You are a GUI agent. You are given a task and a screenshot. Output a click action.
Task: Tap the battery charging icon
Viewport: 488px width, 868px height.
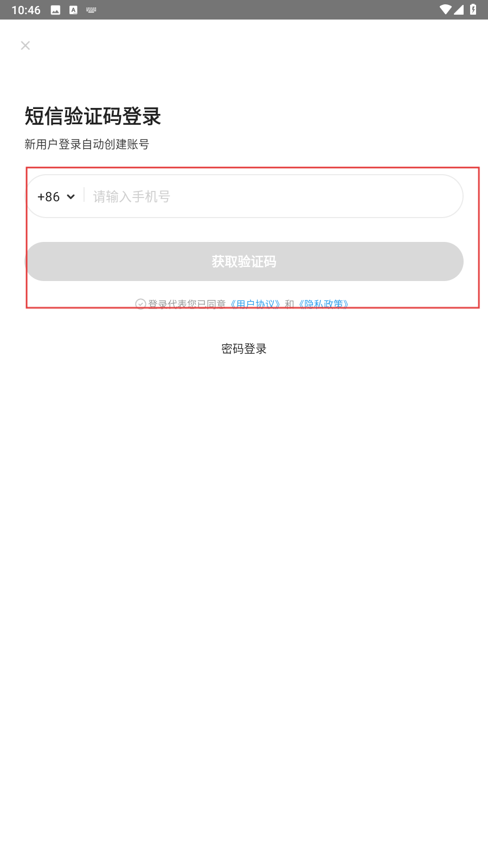[x=473, y=9]
